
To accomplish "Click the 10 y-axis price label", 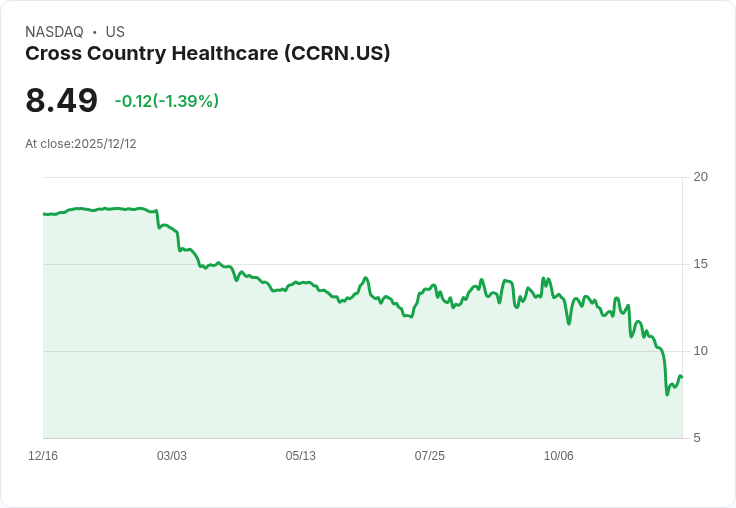I will 701,351.
